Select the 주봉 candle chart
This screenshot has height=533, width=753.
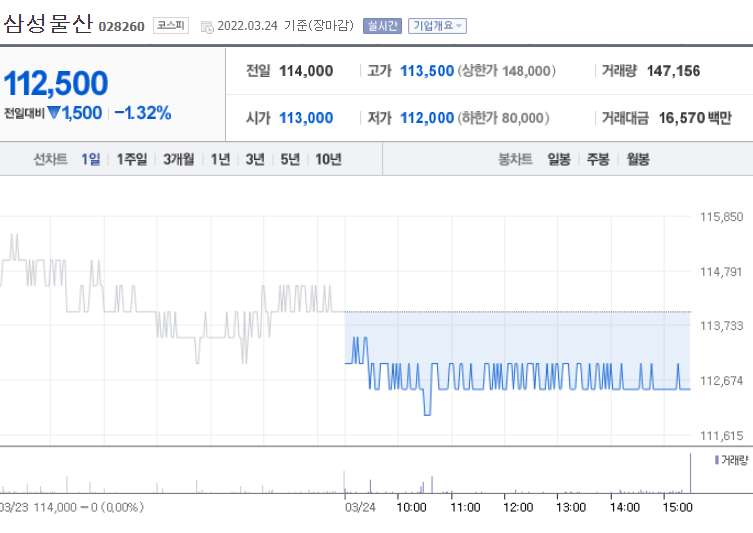click(x=598, y=159)
